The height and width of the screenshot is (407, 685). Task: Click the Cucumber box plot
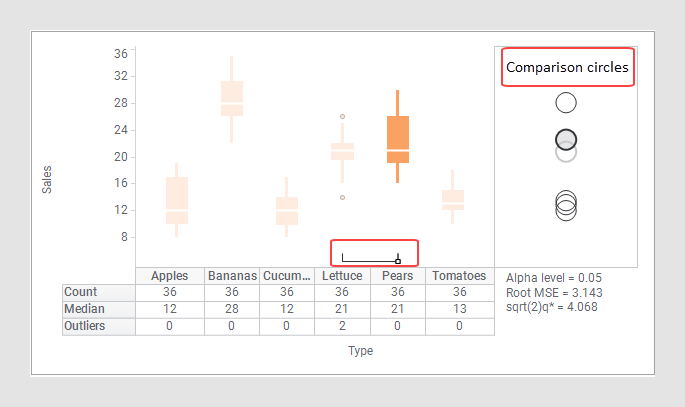(287, 210)
